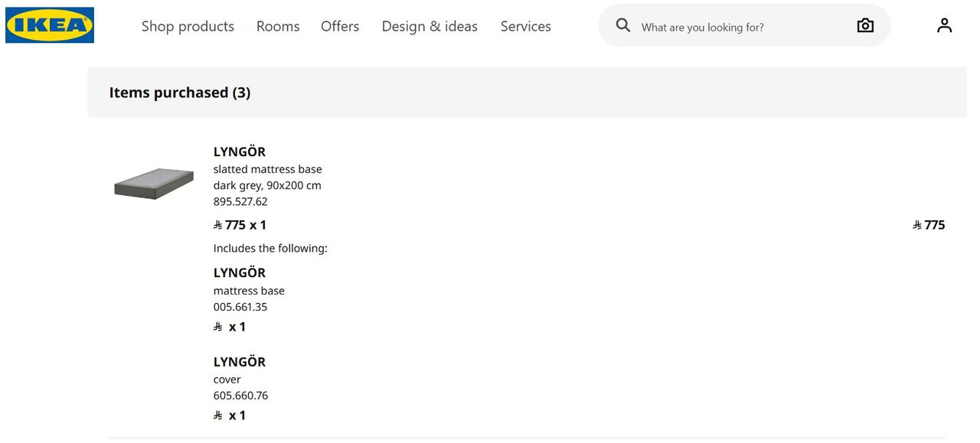Open visual search camera icon
Screen dimensions: 980x443
865,26
